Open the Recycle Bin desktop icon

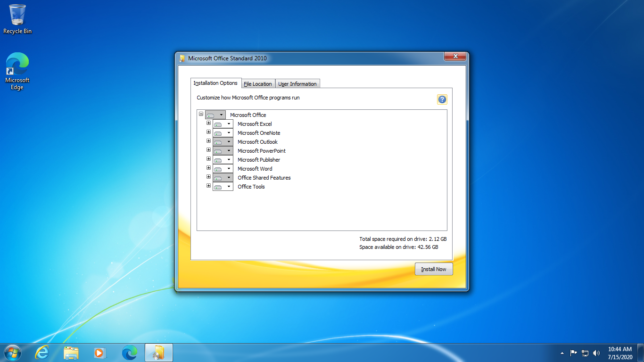coord(17,19)
